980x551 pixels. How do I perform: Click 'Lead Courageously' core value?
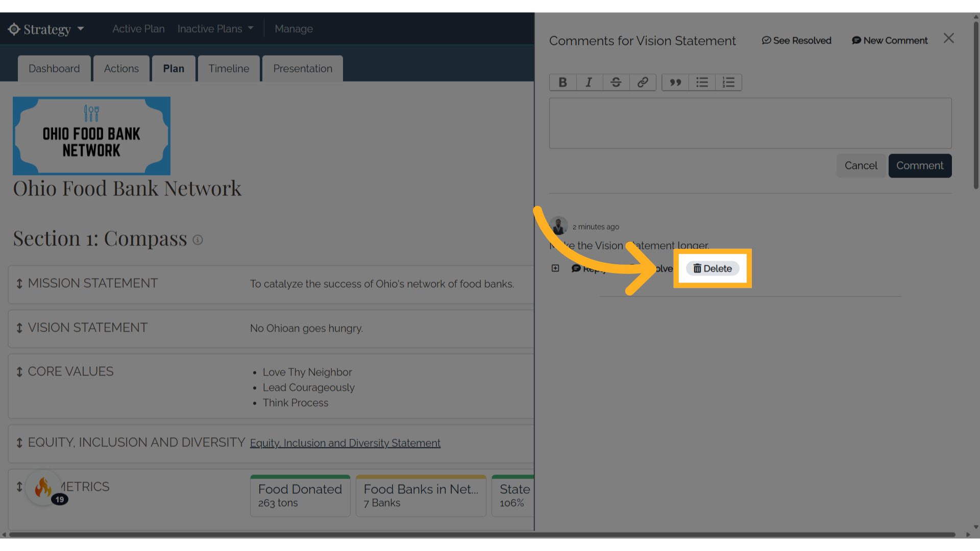click(x=308, y=387)
